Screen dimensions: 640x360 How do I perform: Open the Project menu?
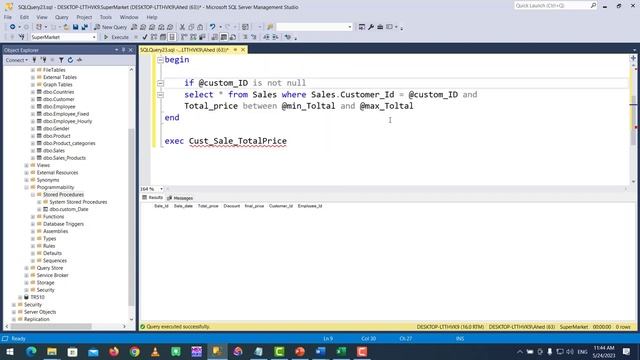coord(84,17)
